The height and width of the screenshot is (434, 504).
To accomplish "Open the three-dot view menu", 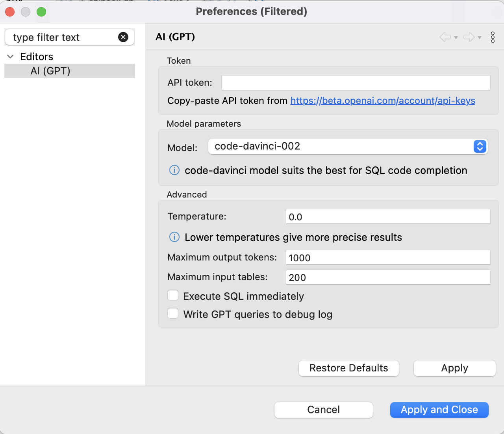I will [493, 37].
